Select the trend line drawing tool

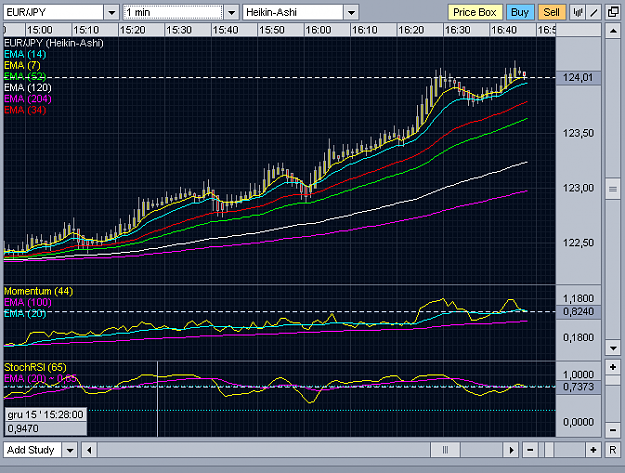594,12
